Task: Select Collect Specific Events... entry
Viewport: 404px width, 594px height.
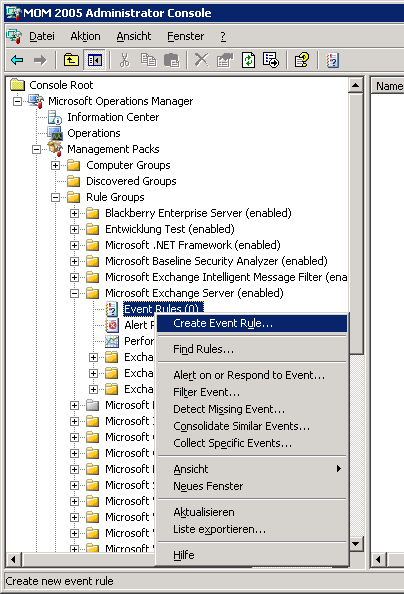Action: [252, 443]
